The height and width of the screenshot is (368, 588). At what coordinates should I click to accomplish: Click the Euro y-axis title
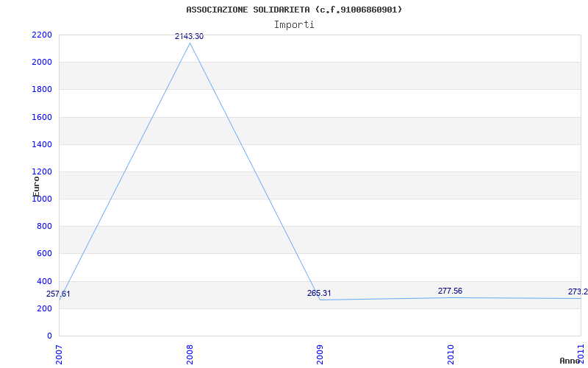(x=36, y=186)
